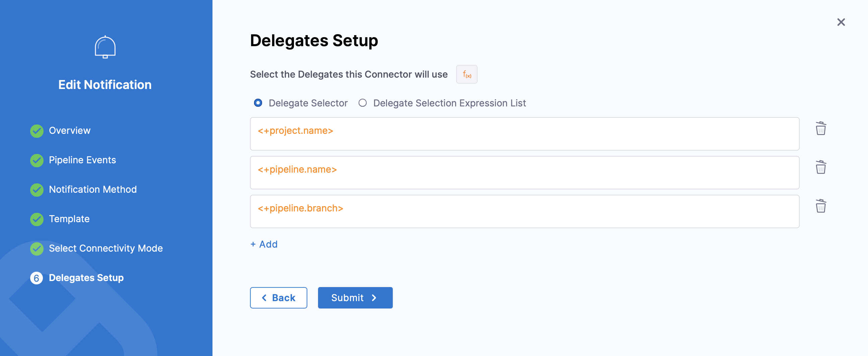This screenshot has width=868, height=356.
Task: Edit the project.name expression field
Action: click(524, 133)
